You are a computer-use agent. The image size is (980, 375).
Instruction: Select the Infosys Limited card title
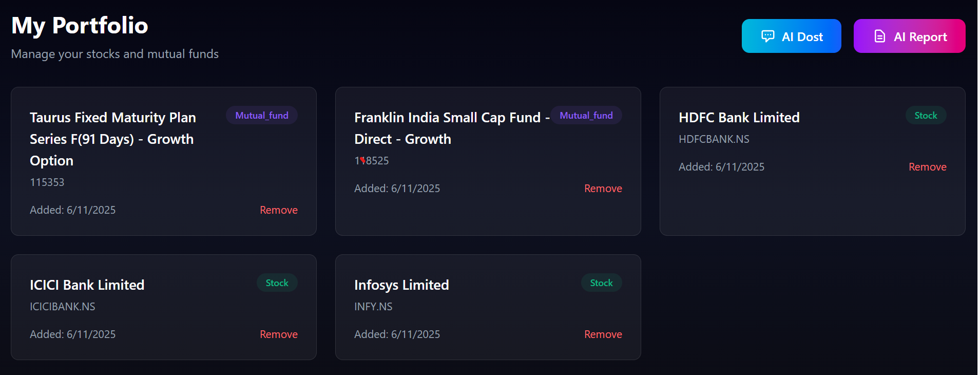coord(401,285)
